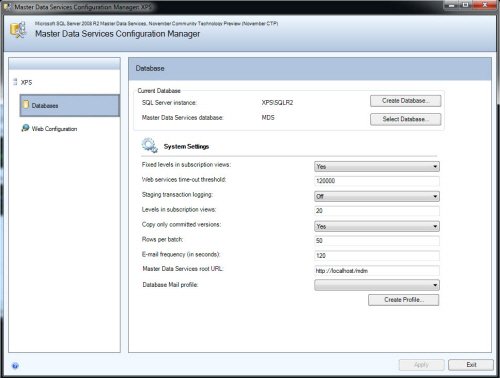
Task: Select the Databases item in sidebar
Action: point(69,106)
